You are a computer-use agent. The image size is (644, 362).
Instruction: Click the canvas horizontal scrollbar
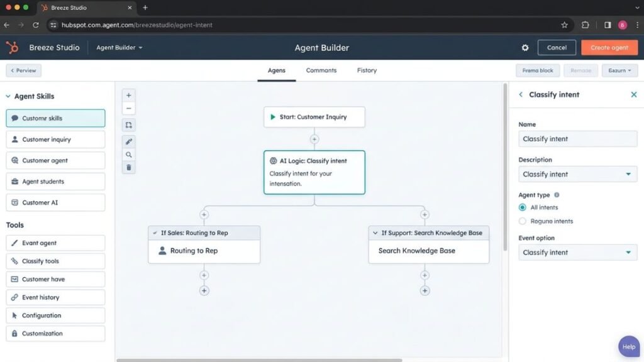(259, 360)
